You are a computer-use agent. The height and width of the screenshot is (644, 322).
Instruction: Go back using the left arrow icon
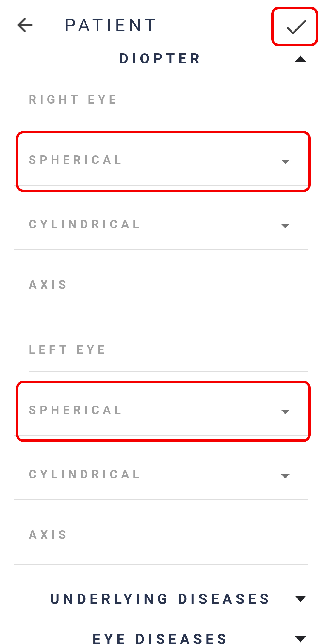click(x=25, y=25)
